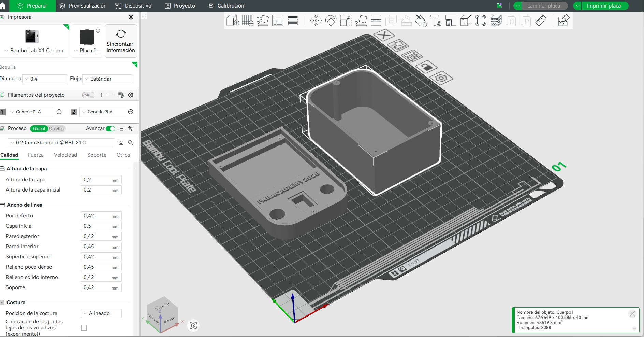Viewport: 644px width, 337px height.
Task: Select the Scale tool
Action: point(346,20)
